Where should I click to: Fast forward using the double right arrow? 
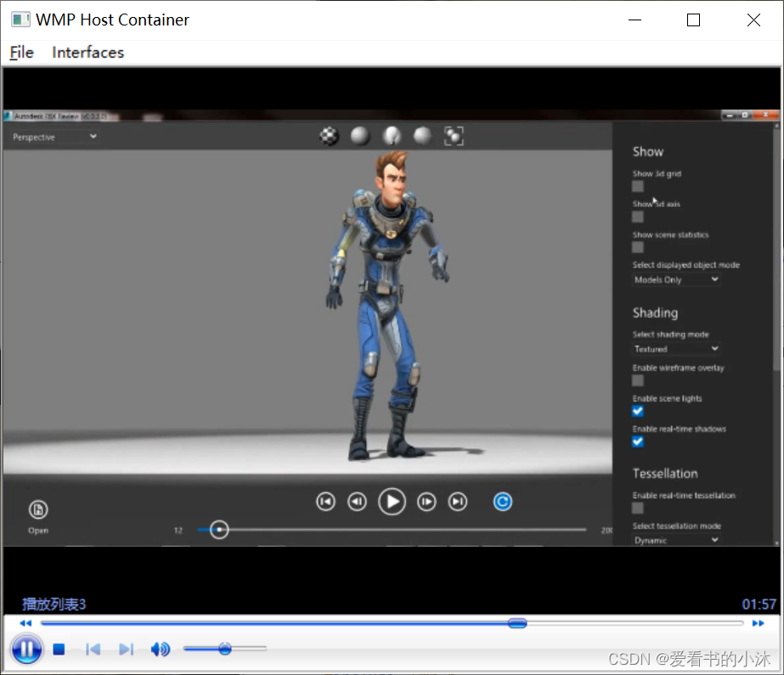(758, 623)
